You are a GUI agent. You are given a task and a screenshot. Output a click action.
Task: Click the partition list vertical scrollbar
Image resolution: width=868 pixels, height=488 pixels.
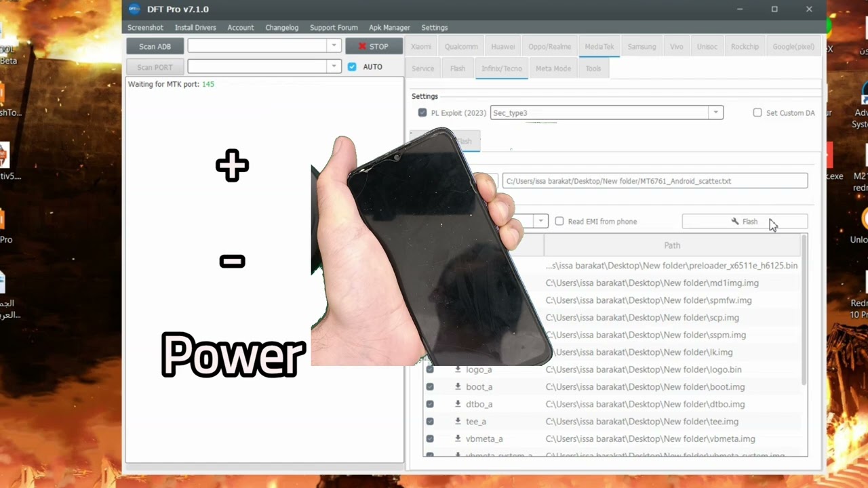click(x=804, y=310)
